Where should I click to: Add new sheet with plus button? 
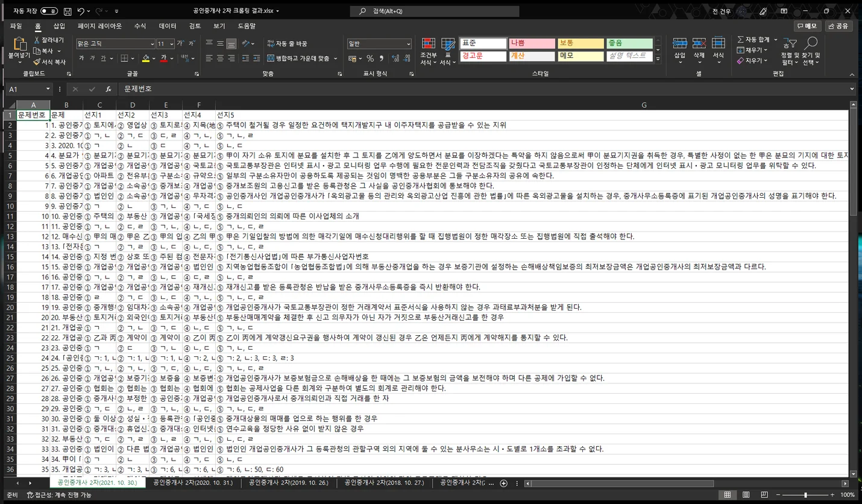tap(504, 484)
